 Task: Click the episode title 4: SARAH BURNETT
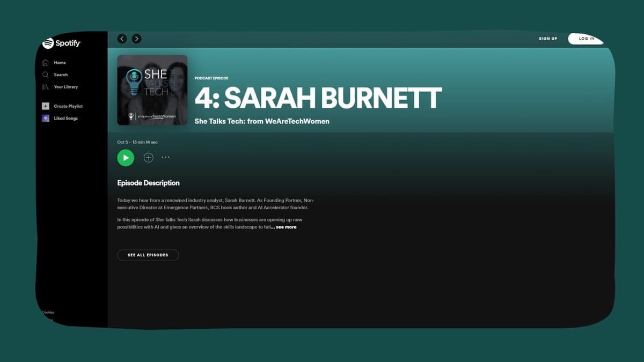click(x=318, y=98)
